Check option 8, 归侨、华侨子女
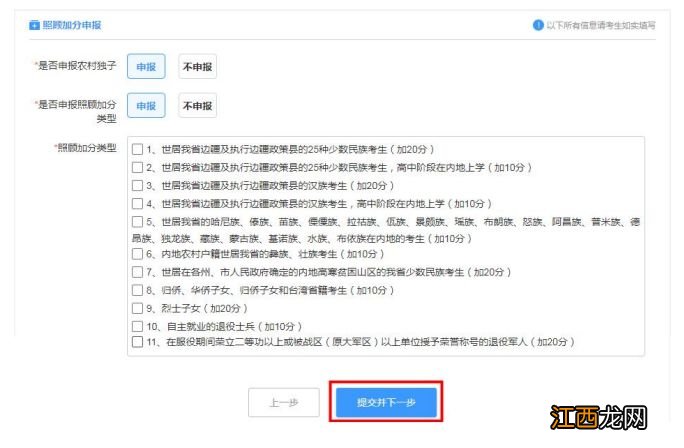The width and height of the screenshot is (684, 448). point(137,290)
